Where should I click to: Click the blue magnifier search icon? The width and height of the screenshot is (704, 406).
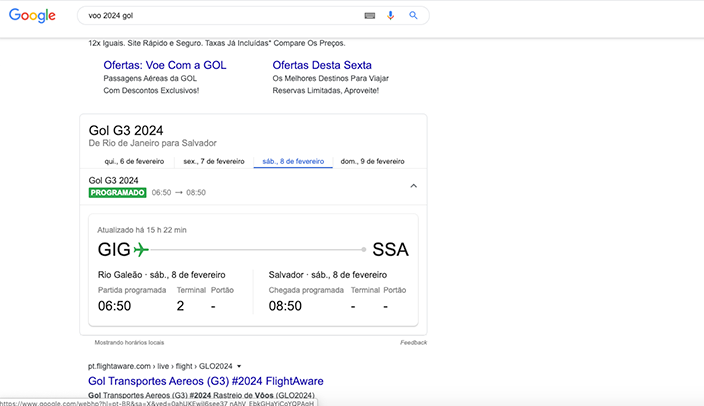tap(413, 15)
